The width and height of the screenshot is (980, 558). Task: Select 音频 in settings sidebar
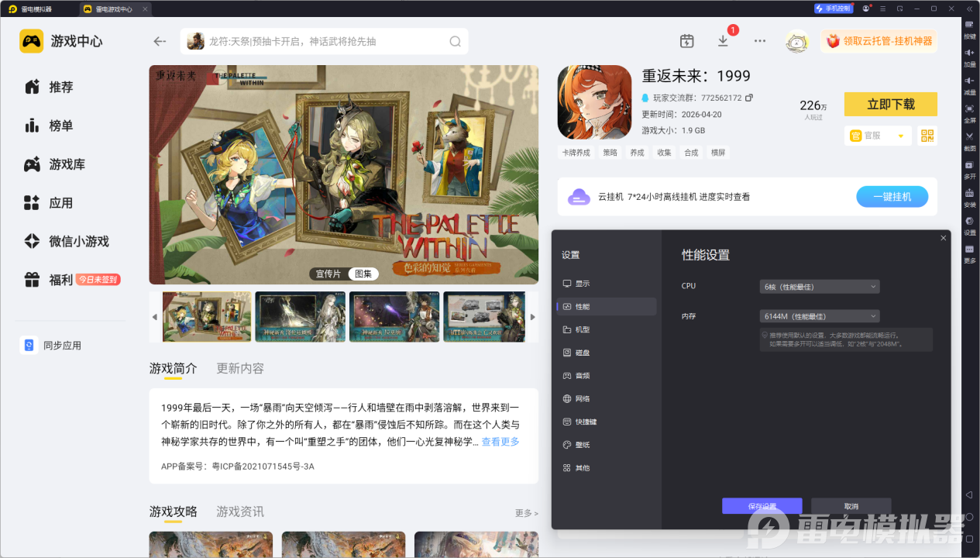[607, 375]
